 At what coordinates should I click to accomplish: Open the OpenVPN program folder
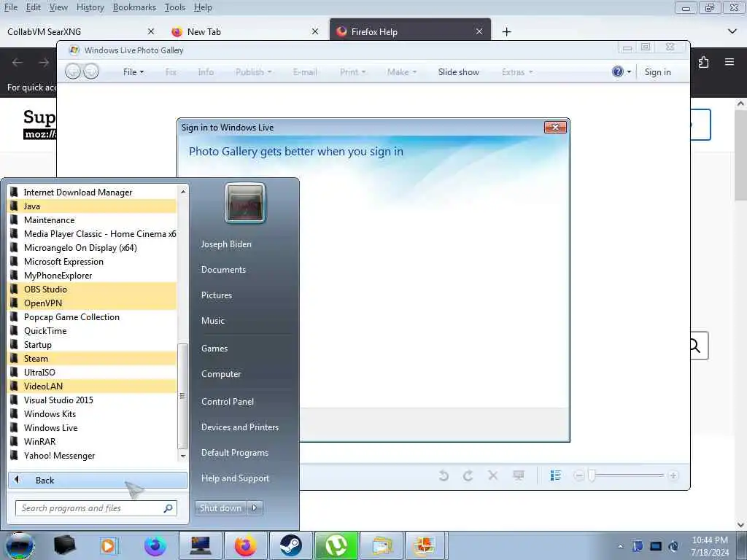[93, 303]
